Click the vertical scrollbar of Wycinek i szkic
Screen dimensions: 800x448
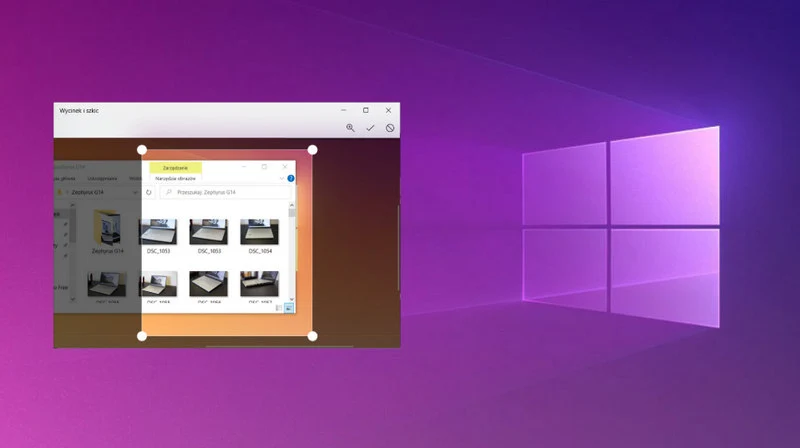tap(398, 247)
